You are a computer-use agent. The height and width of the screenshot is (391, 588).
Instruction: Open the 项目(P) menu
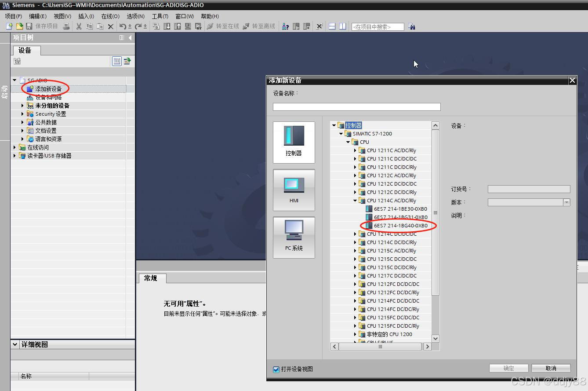coord(14,16)
